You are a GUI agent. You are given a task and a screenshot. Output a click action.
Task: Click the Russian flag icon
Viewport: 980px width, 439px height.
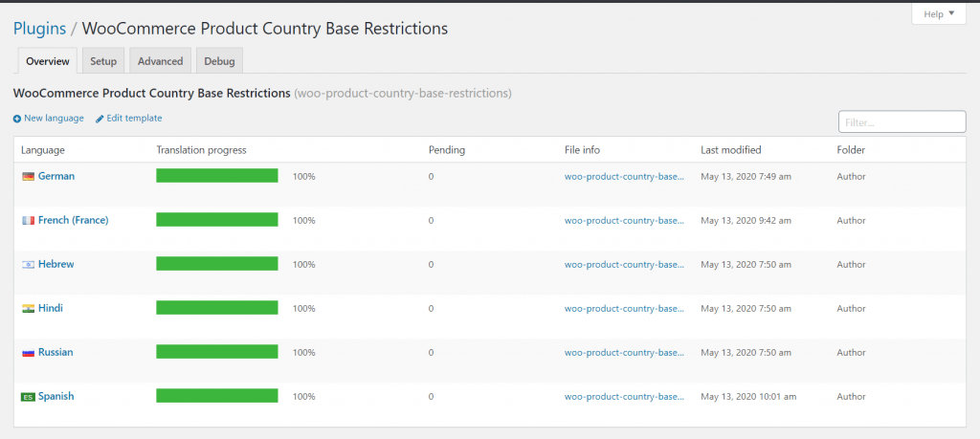pyautogui.click(x=29, y=353)
